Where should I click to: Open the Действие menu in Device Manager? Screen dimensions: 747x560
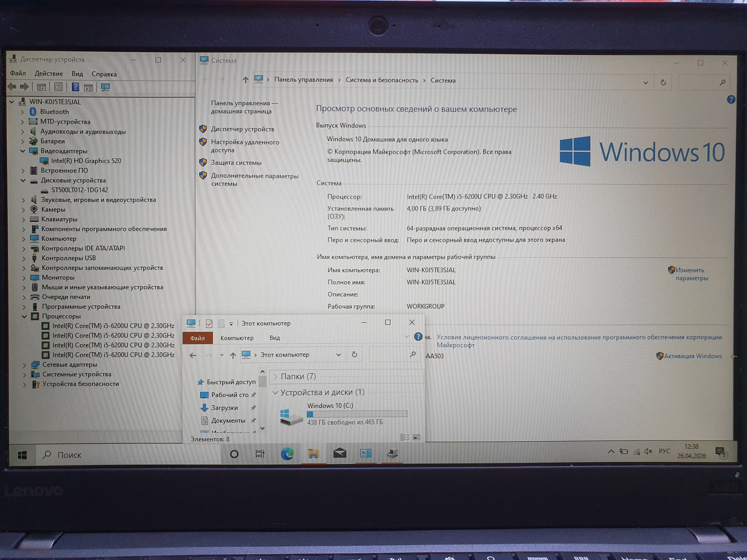[49, 74]
